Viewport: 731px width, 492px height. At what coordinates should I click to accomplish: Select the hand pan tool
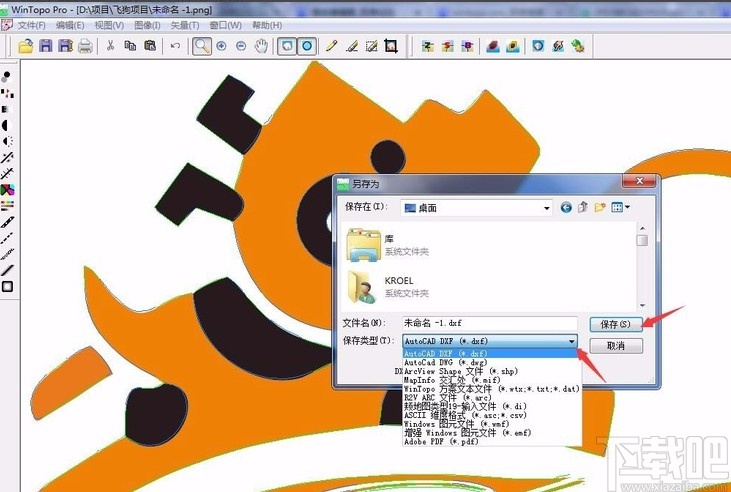tap(261, 46)
